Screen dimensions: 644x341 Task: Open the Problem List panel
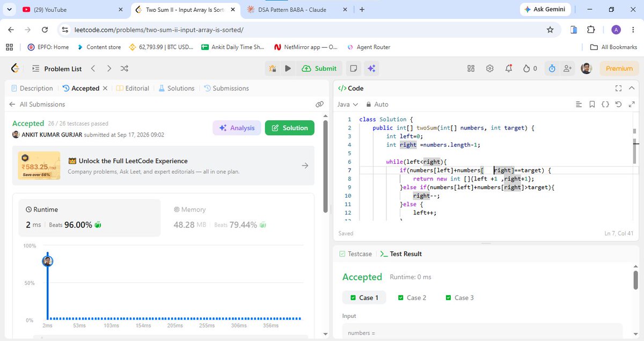[x=56, y=68]
